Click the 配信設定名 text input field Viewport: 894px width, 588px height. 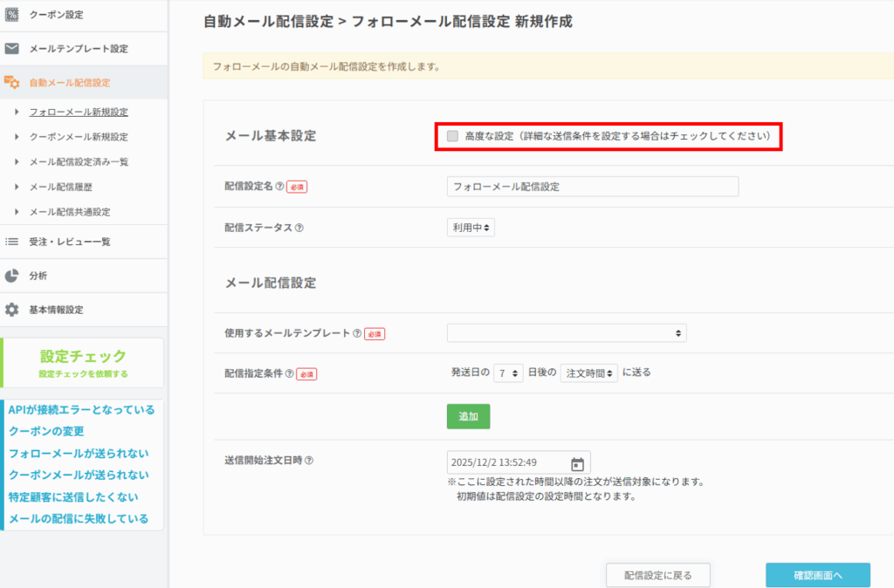pos(592,187)
